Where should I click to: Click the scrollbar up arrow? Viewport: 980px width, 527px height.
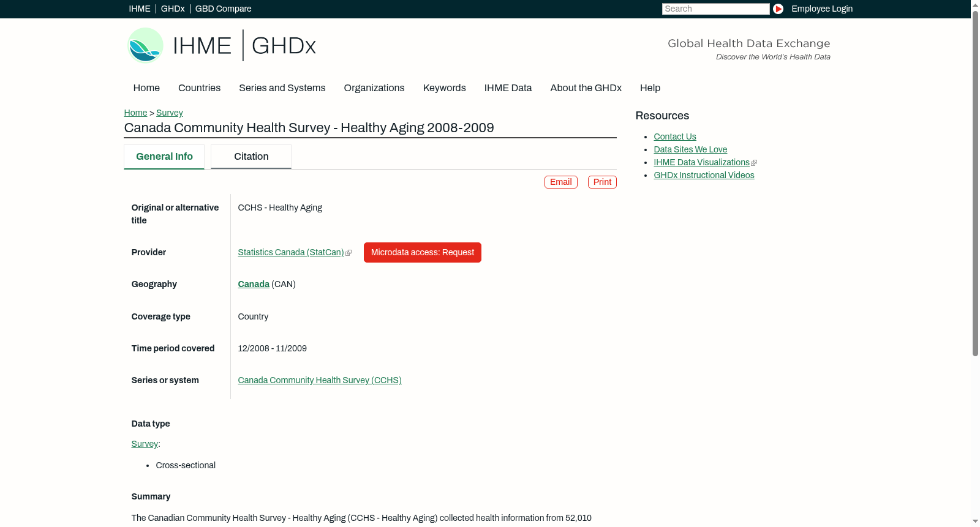coord(975,4)
